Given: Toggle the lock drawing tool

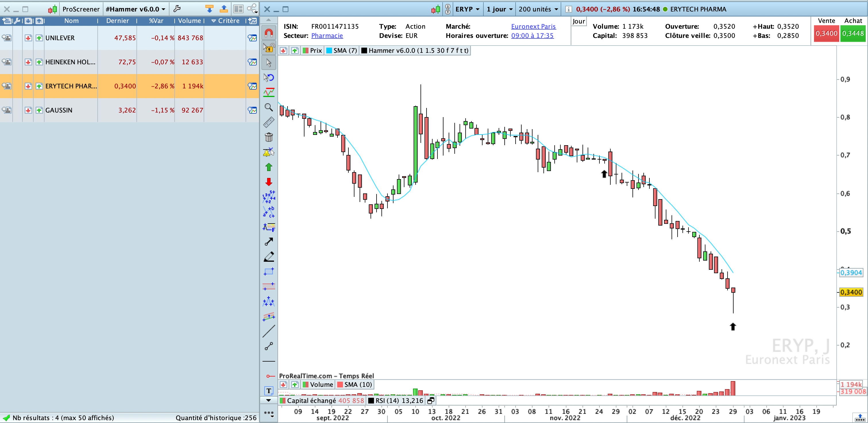Looking at the screenshot, I should [269, 48].
